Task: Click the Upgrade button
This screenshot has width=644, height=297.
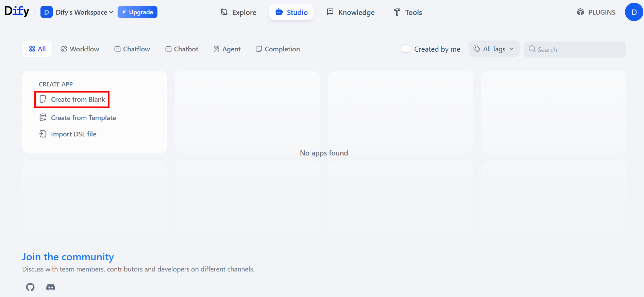Action: [x=137, y=12]
